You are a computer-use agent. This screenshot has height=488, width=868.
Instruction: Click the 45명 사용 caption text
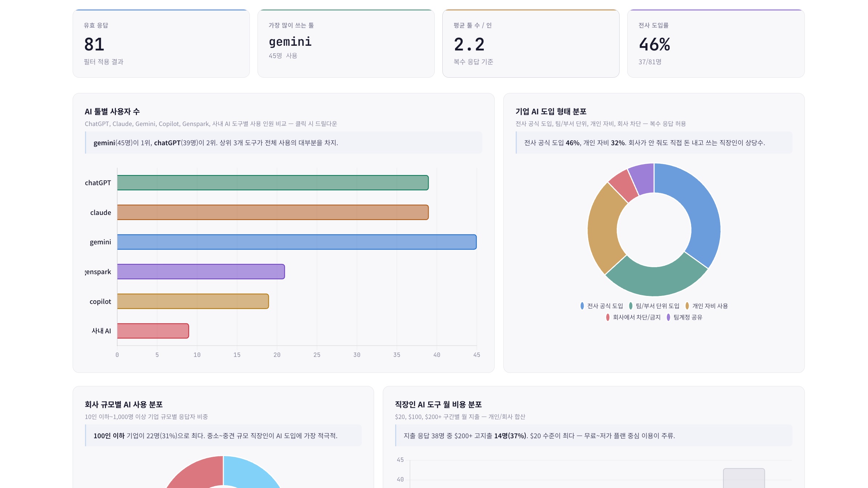283,56
